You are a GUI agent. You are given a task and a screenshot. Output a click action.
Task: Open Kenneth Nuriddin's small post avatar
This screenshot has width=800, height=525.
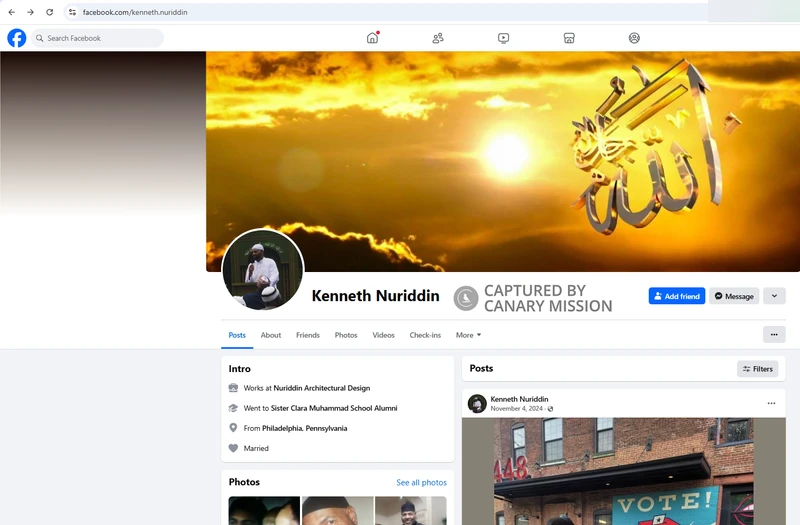tap(477, 404)
